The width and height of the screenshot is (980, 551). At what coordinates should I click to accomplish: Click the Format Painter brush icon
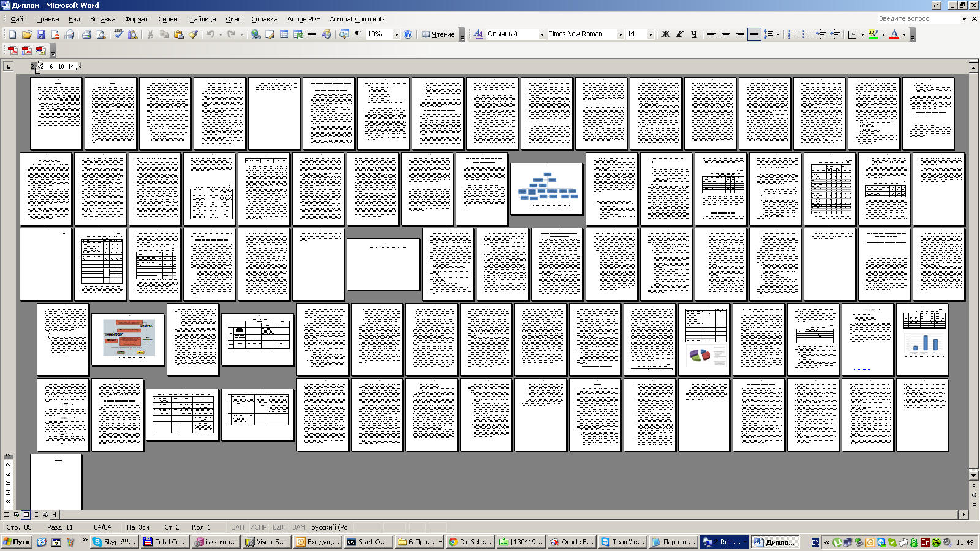193,34
